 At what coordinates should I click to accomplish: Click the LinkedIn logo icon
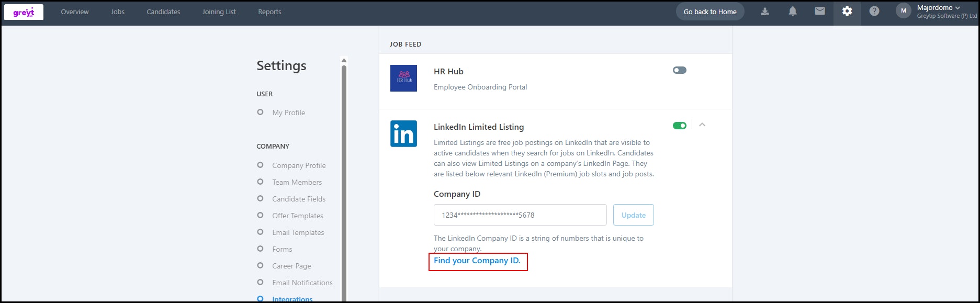[403, 133]
